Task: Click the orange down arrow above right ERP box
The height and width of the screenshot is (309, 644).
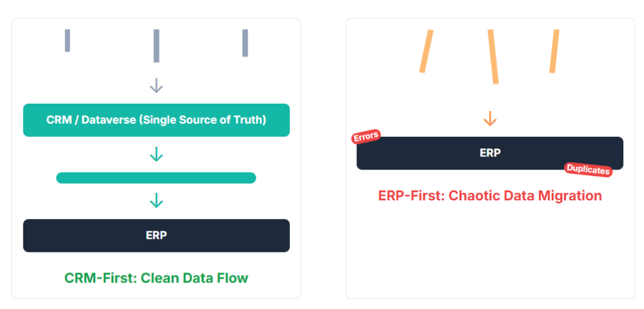Action: (490, 119)
